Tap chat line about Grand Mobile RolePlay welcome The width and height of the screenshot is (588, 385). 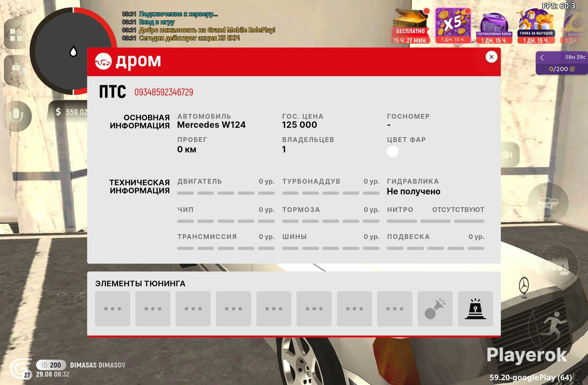point(207,30)
